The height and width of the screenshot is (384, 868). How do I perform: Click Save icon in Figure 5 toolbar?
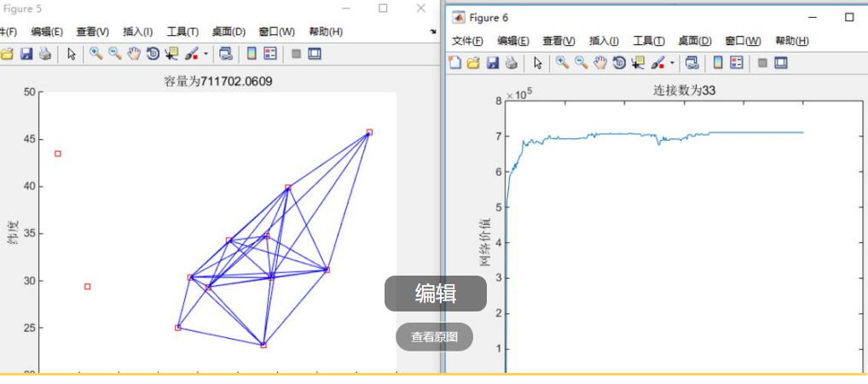tap(26, 54)
